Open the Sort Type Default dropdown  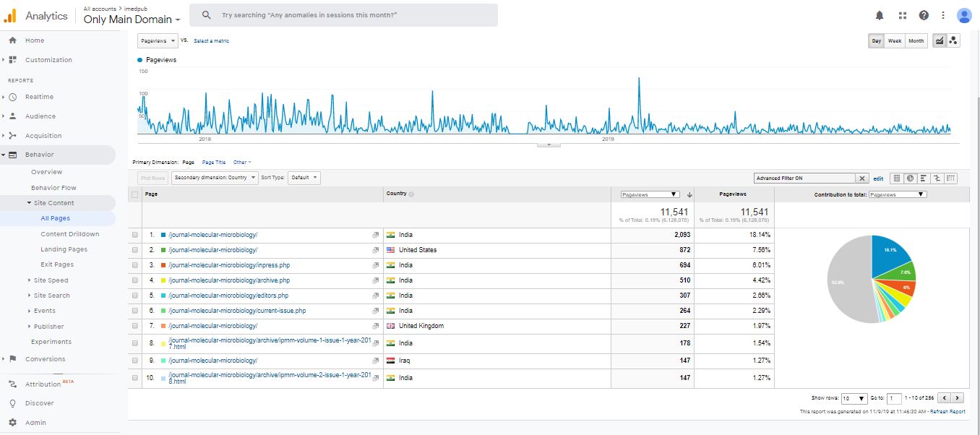pyautogui.click(x=304, y=178)
